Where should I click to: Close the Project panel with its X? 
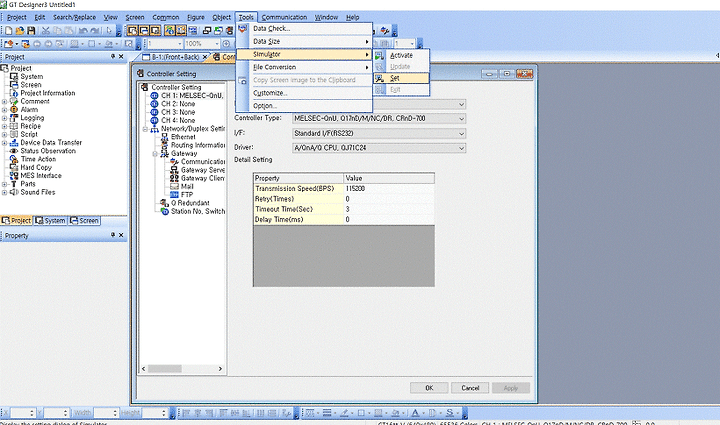tap(121, 56)
